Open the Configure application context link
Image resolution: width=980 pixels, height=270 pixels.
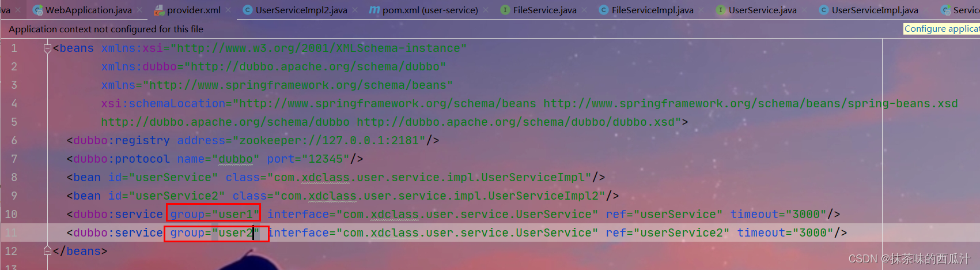(941, 29)
